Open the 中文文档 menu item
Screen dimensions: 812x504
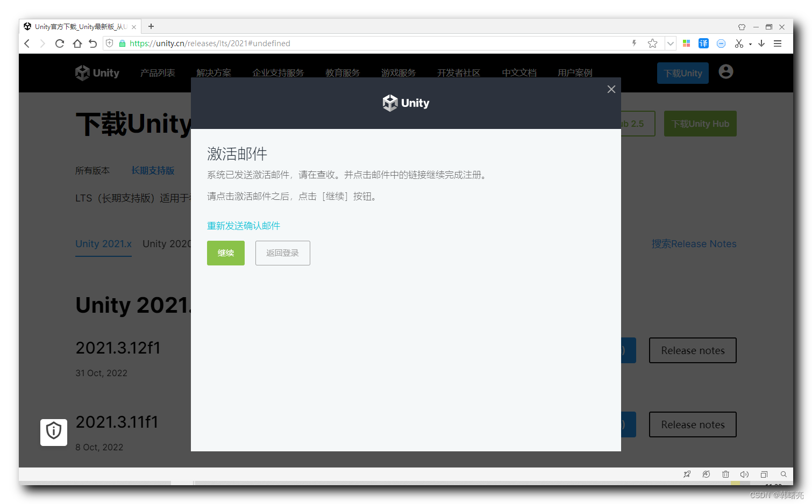518,73
